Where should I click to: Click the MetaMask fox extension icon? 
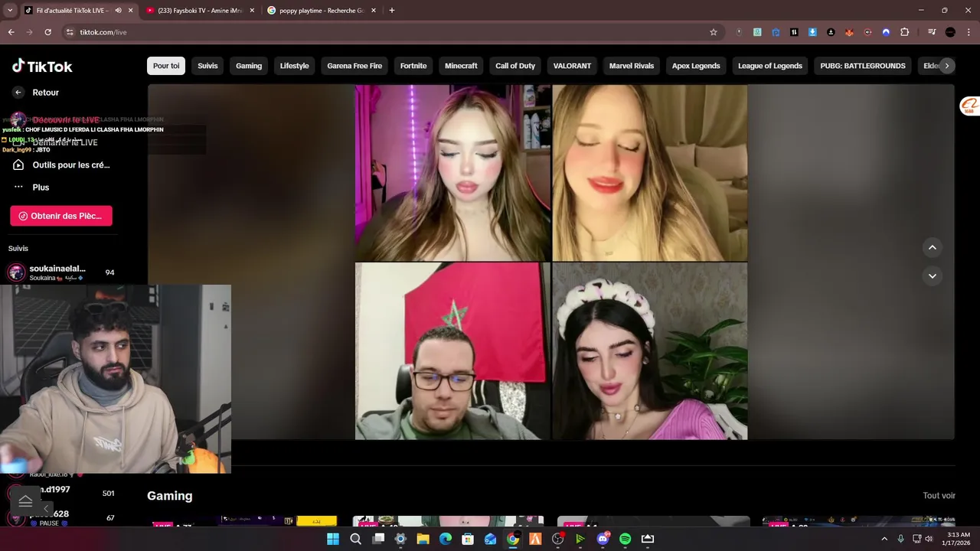click(x=849, y=32)
